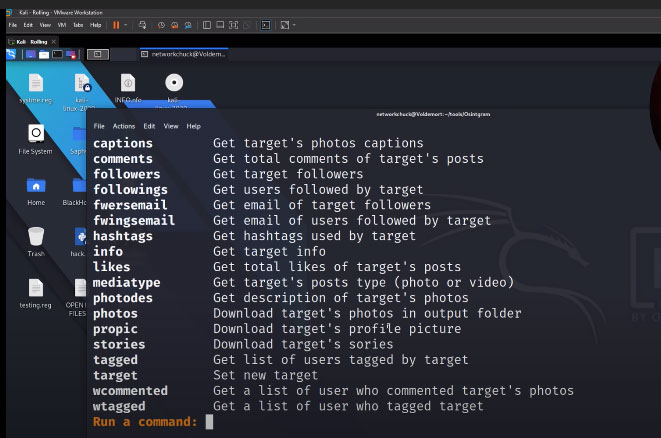Select the Home folder desktop icon
Viewport: 661px width, 438px height.
36,191
